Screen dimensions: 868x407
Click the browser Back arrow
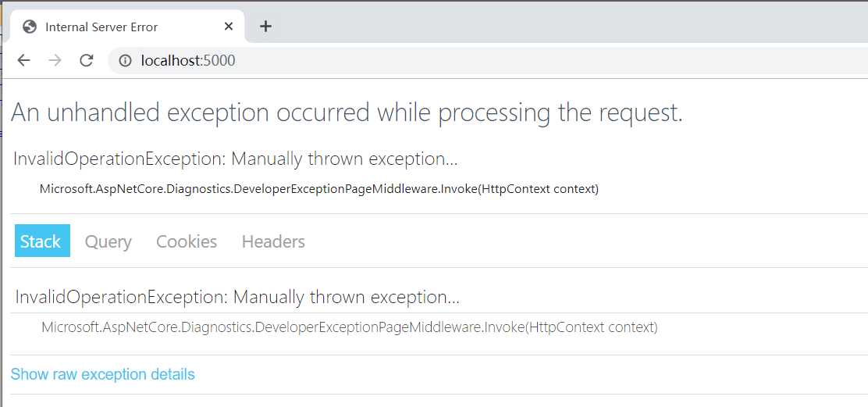pyautogui.click(x=24, y=60)
